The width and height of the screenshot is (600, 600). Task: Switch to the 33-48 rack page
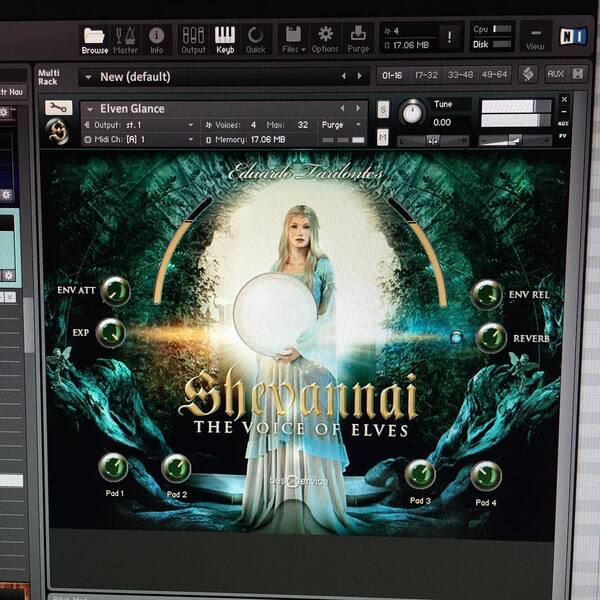[460, 75]
